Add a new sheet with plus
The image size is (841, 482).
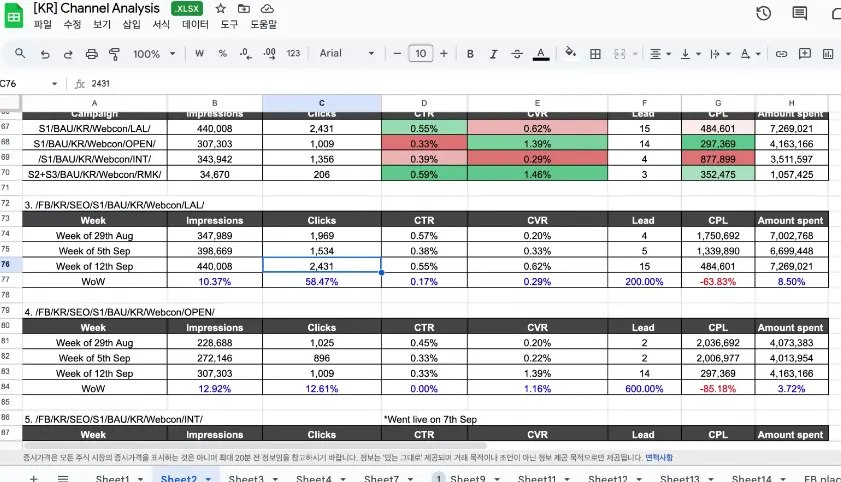pyautogui.click(x=33, y=478)
